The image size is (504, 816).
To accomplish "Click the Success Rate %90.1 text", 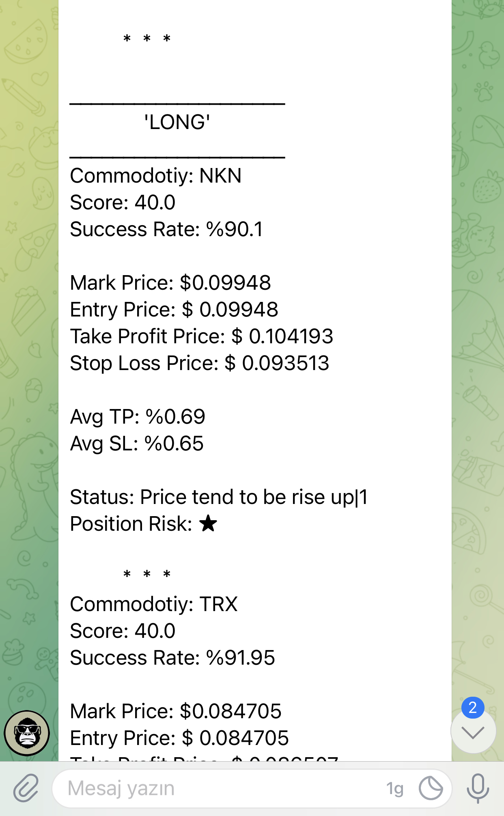I will click(x=166, y=229).
